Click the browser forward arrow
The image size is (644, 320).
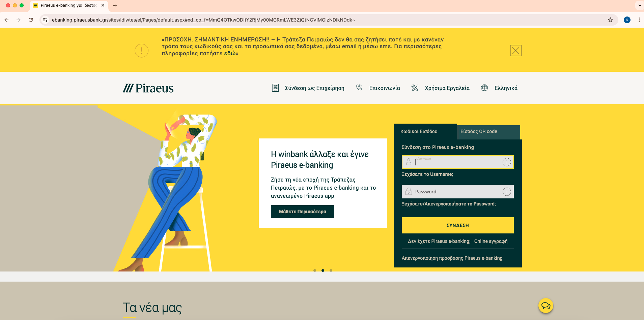click(19, 20)
